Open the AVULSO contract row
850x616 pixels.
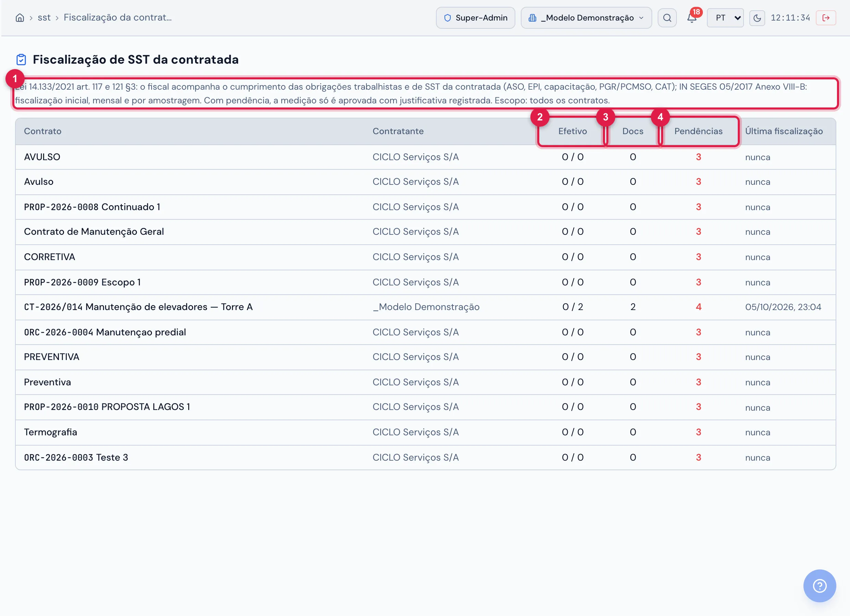[x=425, y=157]
